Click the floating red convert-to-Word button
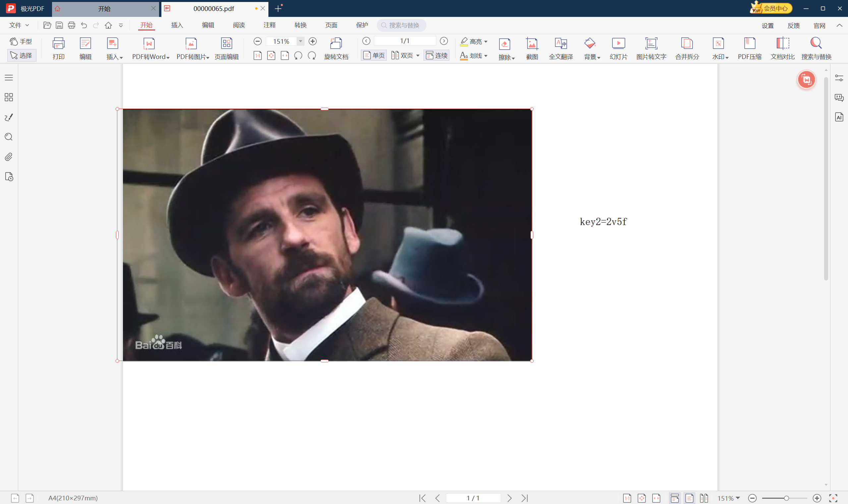This screenshot has height=504, width=848. 807,80
